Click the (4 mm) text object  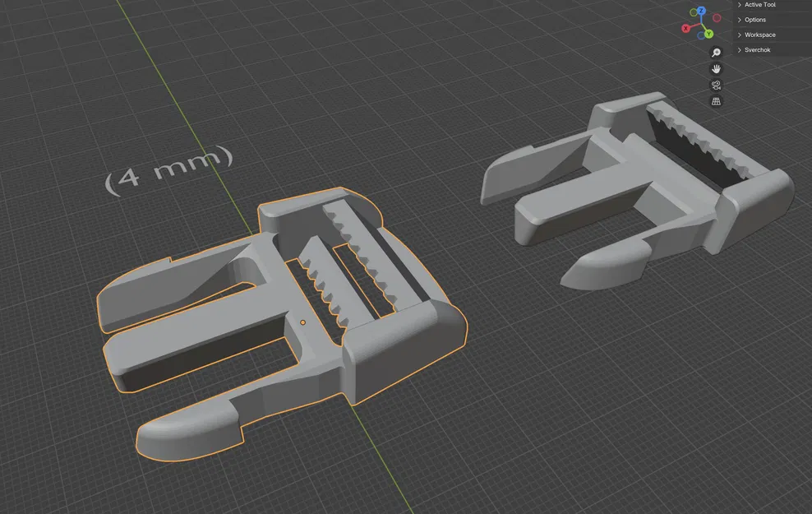pyautogui.click(x=168, y=170)
